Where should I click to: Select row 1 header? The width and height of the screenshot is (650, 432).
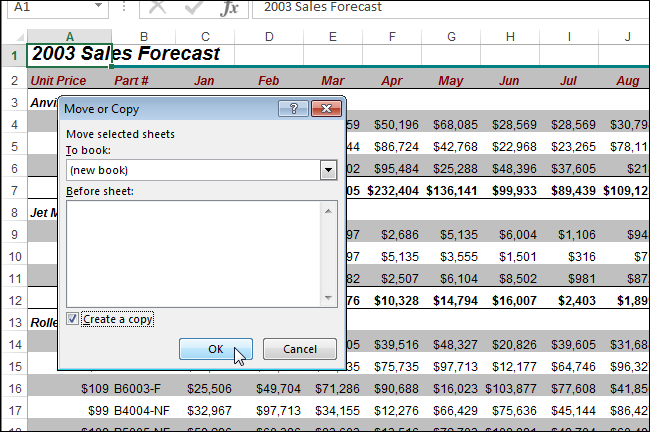click(x=15, y=55)
